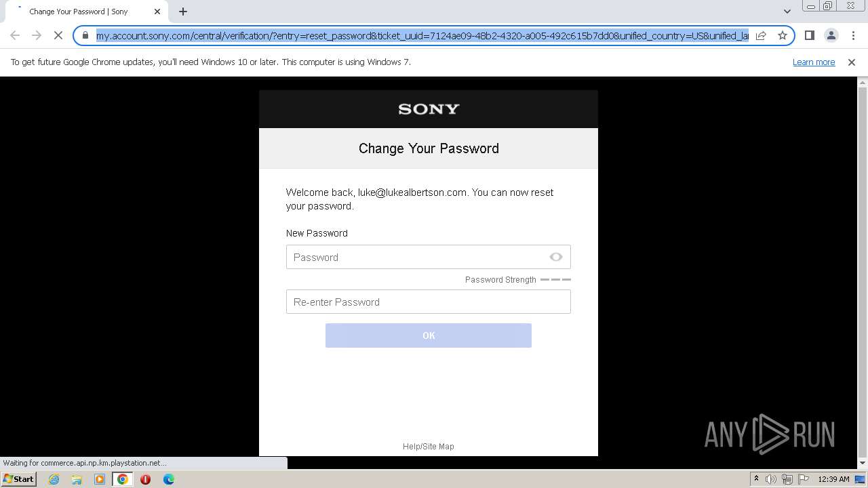The image size is (868, 488).
Task: Show hidden system tray icons
Action: click(x=756, y=479)
